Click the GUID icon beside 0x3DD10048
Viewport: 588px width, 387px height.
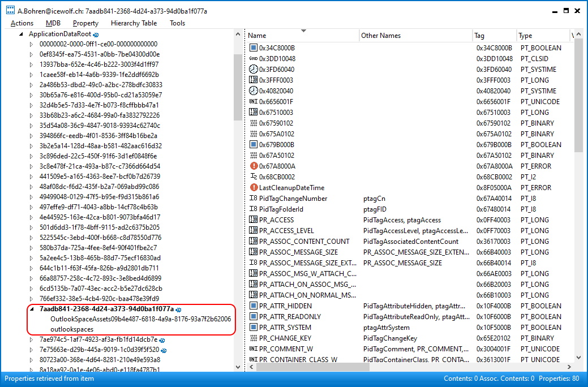point(254,58)
